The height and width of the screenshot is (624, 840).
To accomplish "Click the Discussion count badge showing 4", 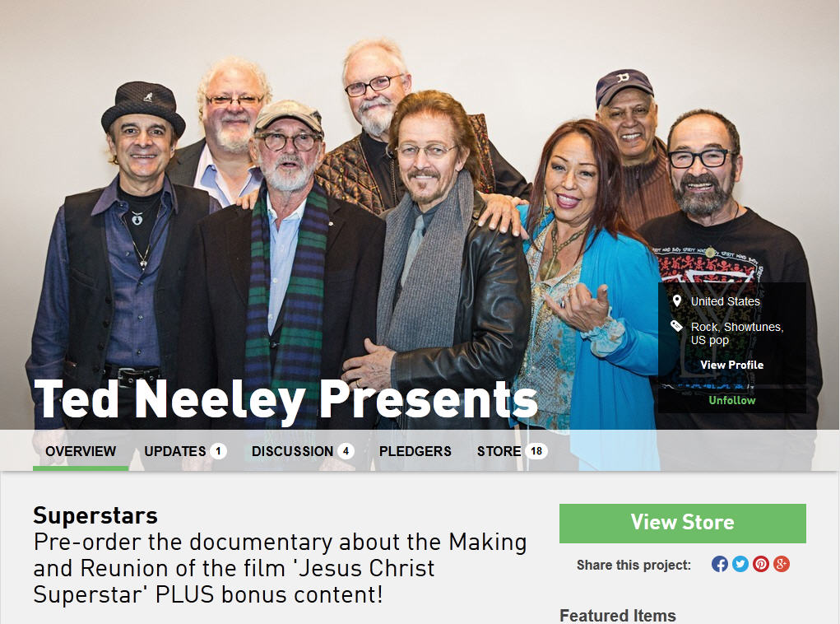I will (346, 451).
